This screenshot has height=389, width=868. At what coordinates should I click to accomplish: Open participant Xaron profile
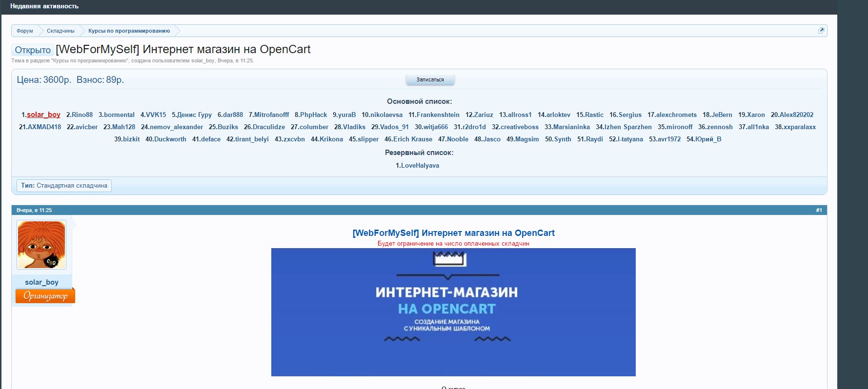tap(756, 115)
